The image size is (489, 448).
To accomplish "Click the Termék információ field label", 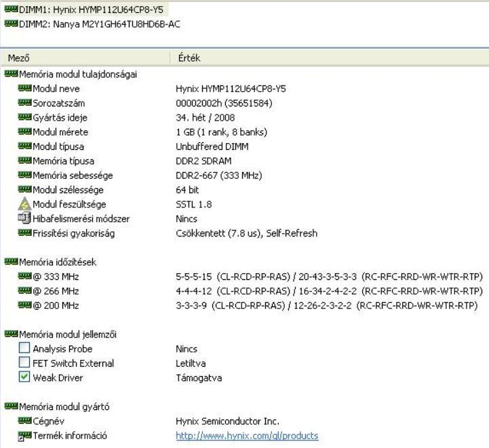I will (x=70, y=436).
